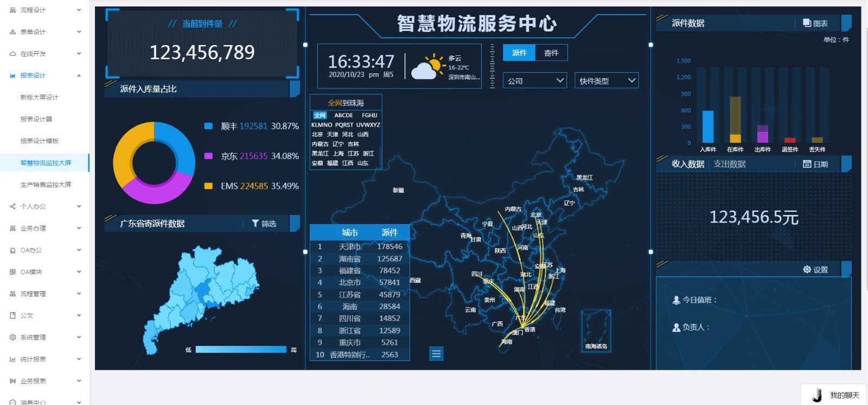Image resolution: width=868 pixels, height=405 pixels.
Task: Open the 日期 calendar icon
Action: click(x=807, y=164)
